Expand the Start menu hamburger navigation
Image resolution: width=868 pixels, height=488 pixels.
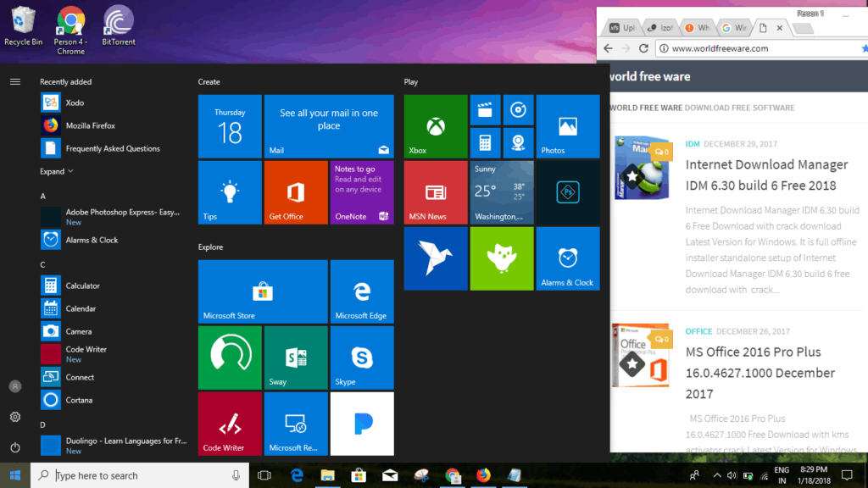15,82
